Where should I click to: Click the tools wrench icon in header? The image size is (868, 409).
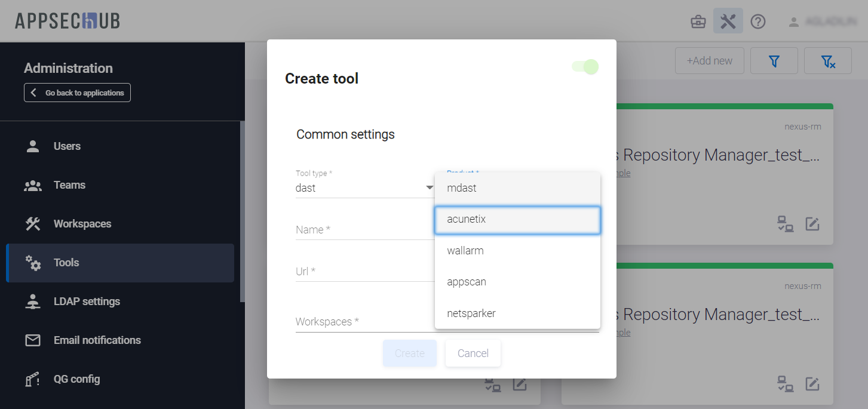click(x=728, y=21)
